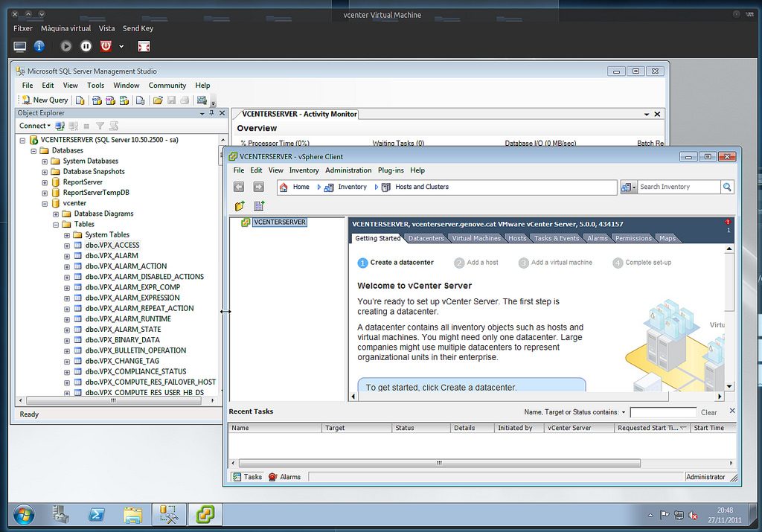The width and height of the screenshot is (762, 532).
Task: Collapse the vcenter database node
Action: pos(45,204)
